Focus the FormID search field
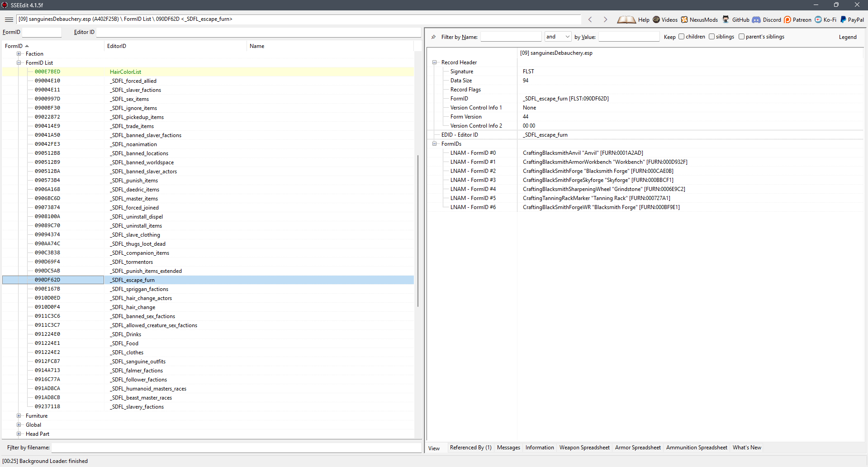Image resolution: width=868 pixels, height=467 pixels. [x=42, y=32]
